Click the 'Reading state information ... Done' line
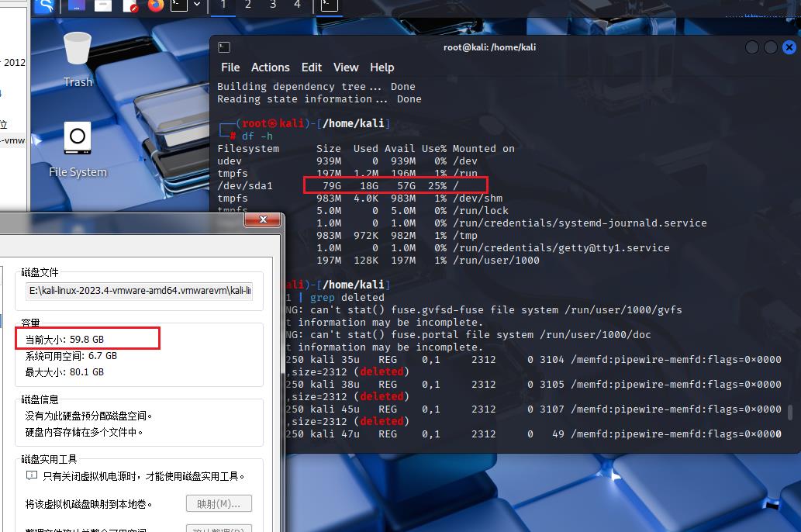 click(319, 99)
